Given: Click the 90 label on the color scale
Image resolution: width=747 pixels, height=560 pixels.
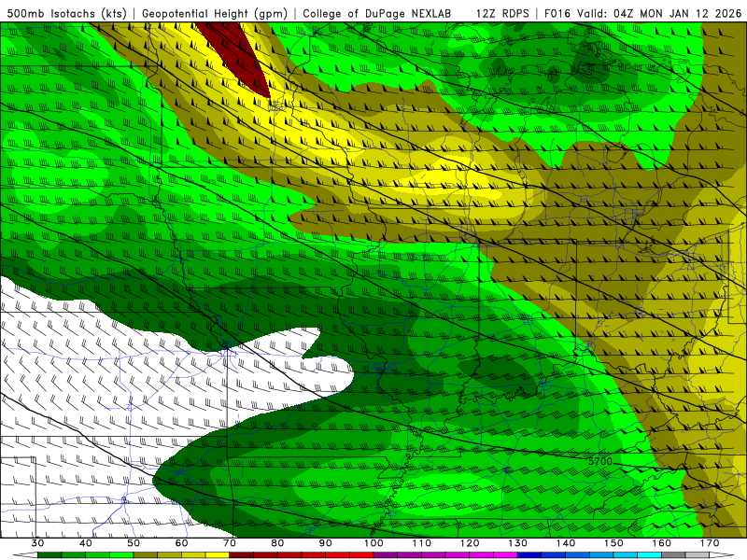Looking at the screenshot, I should pos(325,543).
